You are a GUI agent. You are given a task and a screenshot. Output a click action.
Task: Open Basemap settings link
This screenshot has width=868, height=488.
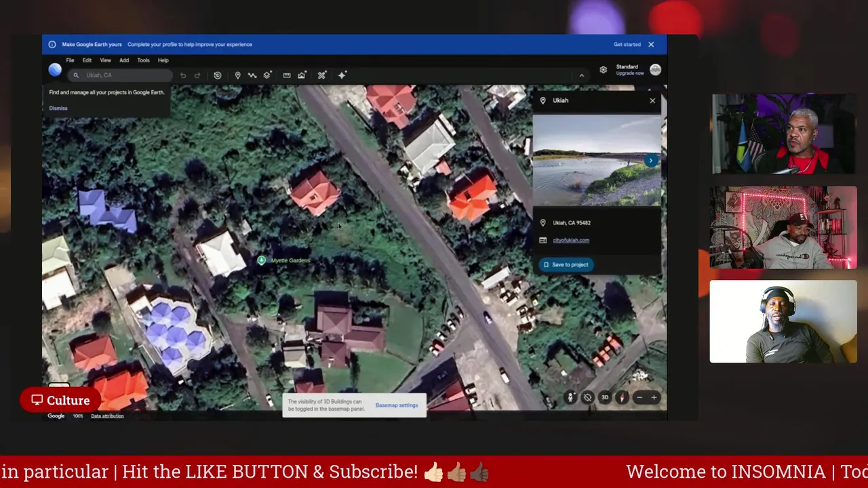coord(397,405)
